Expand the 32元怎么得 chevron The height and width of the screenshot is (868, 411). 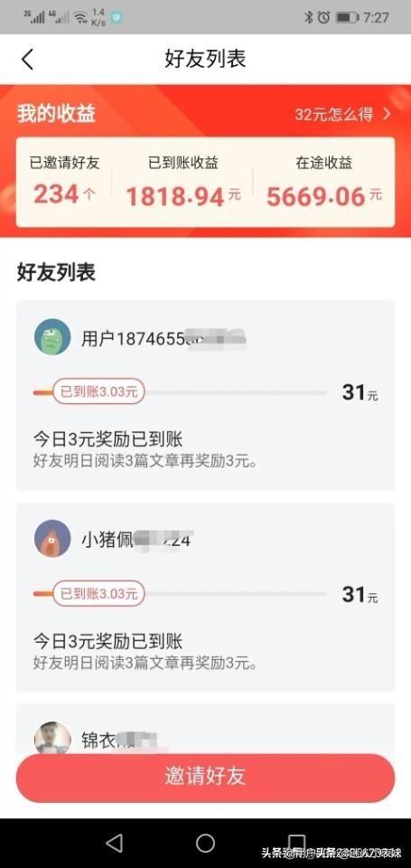[387, 115]
